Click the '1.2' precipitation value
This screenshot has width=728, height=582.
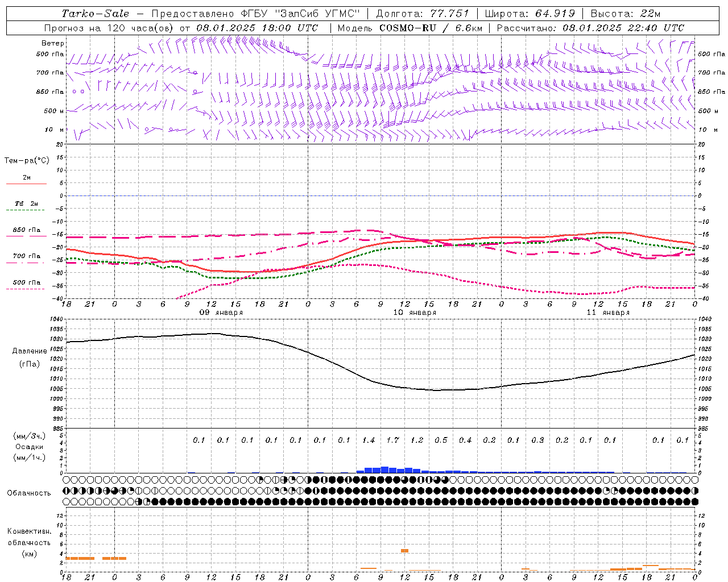(417, 440)
